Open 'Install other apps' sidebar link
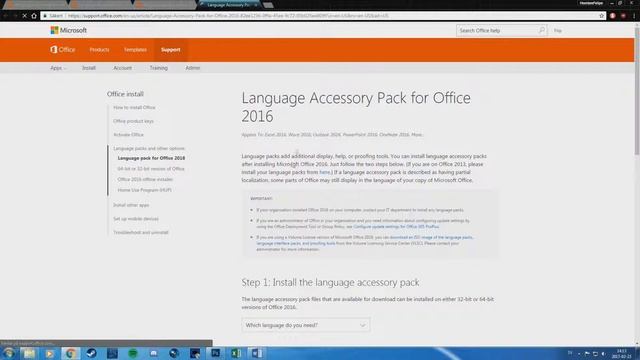The width and height of the screenshot is (640, 360). tap(131, 205)
